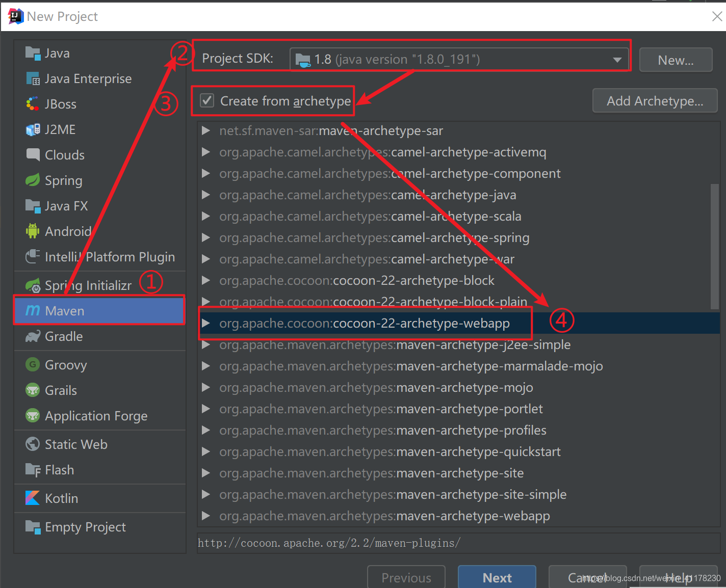Click the archetype list vertical scrollbar
Viewport: 726px width, 588px height.
[715, 246]
